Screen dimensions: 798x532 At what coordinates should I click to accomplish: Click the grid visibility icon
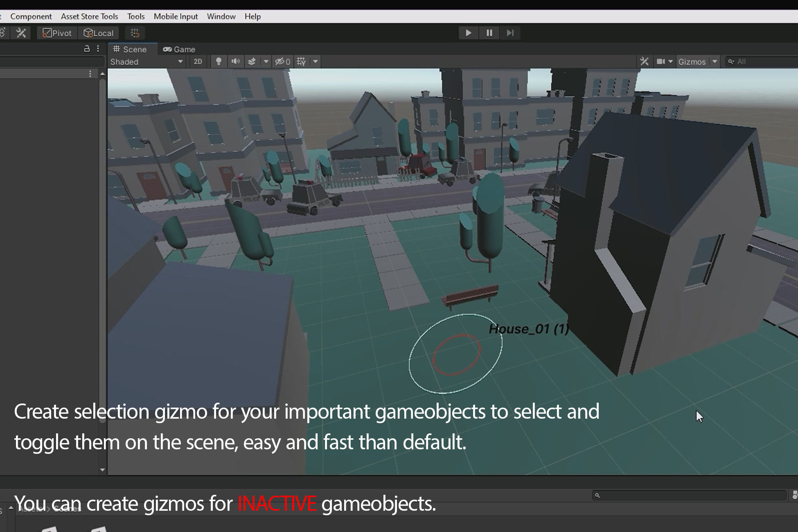coord(300,61)
